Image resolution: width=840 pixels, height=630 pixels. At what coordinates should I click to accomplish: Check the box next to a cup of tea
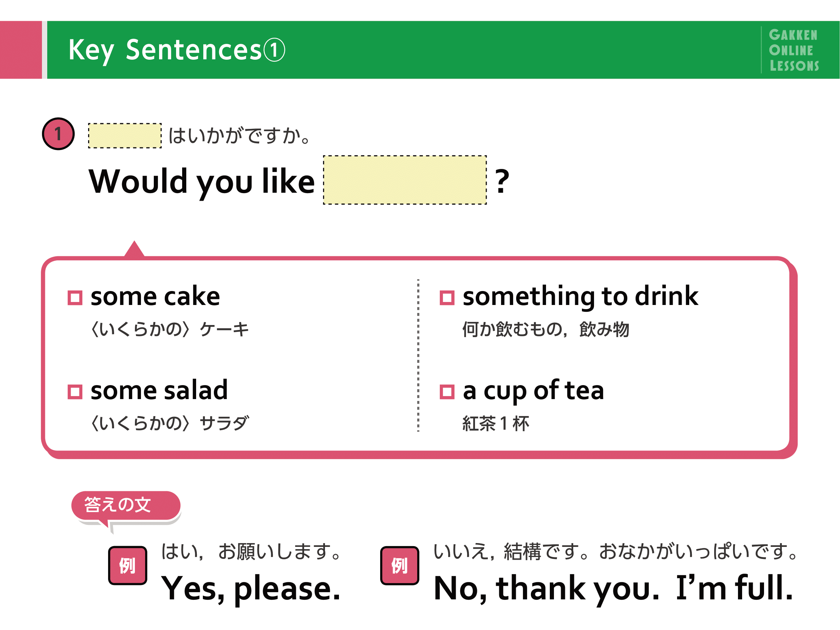point(447,392)
